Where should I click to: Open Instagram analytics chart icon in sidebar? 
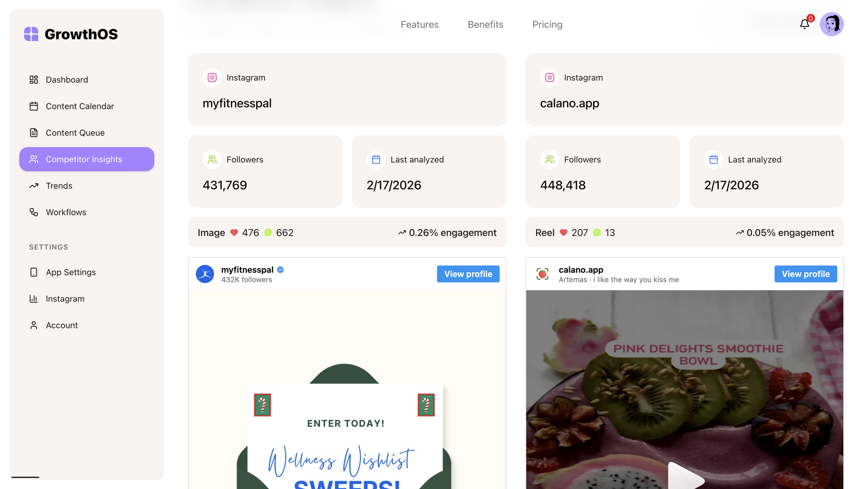[x=33, y=298]
